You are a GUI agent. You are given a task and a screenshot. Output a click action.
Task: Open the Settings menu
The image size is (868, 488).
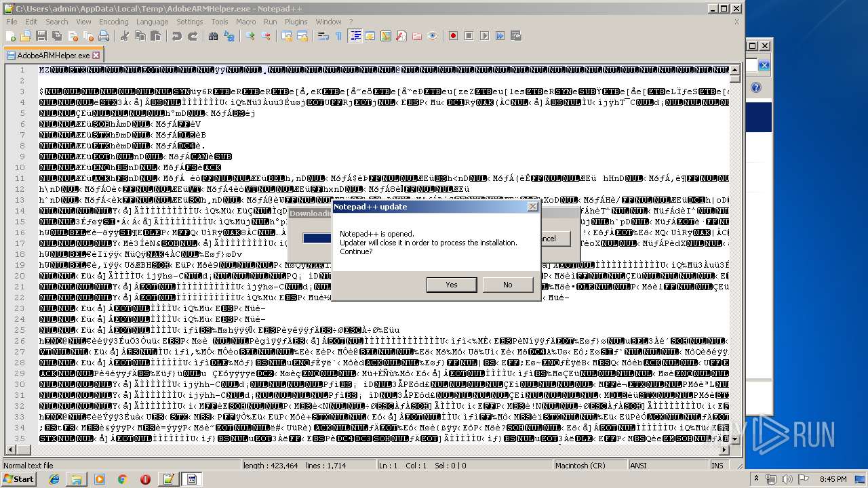pyautogui.click(x=190, y=22)
